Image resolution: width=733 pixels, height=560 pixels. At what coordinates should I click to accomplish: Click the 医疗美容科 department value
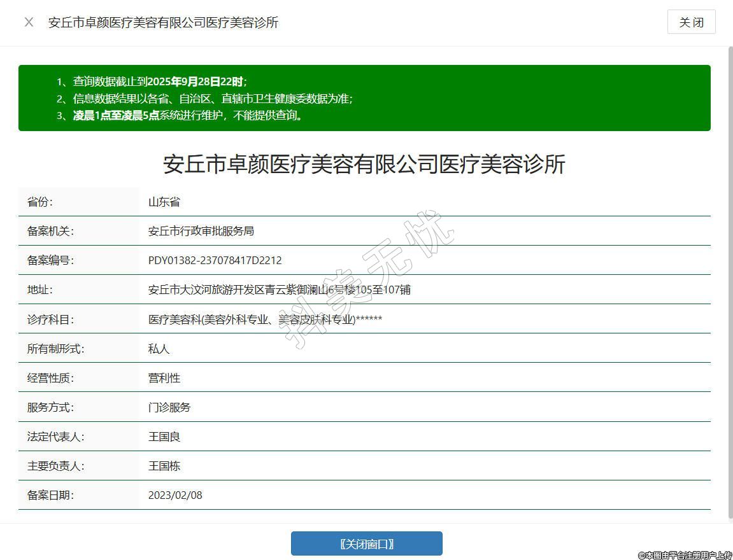click(x=265, y=319)
